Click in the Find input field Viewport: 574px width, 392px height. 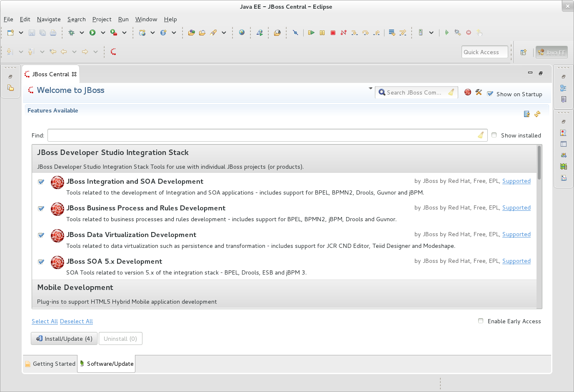tap(267, 135)
